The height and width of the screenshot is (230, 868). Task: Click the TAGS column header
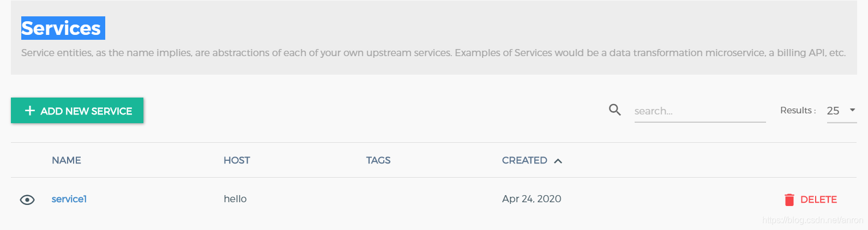click(378, 160)
